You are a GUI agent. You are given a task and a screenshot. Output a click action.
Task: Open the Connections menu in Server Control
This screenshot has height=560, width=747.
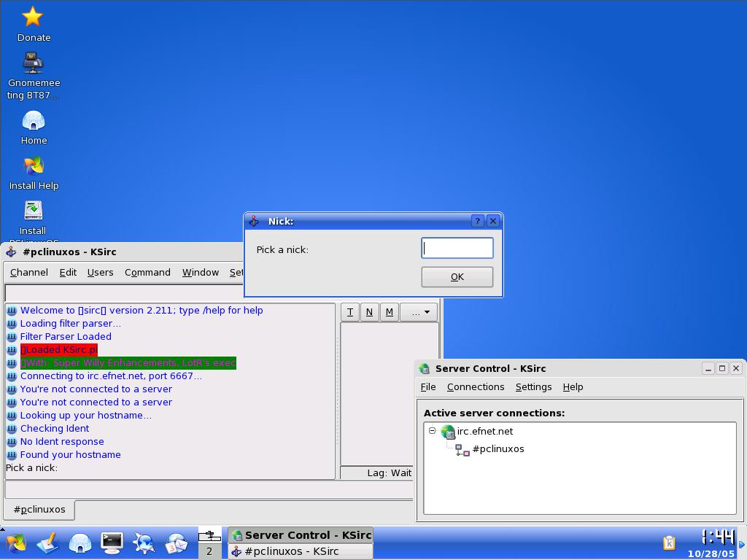click(x=476, y=387)
